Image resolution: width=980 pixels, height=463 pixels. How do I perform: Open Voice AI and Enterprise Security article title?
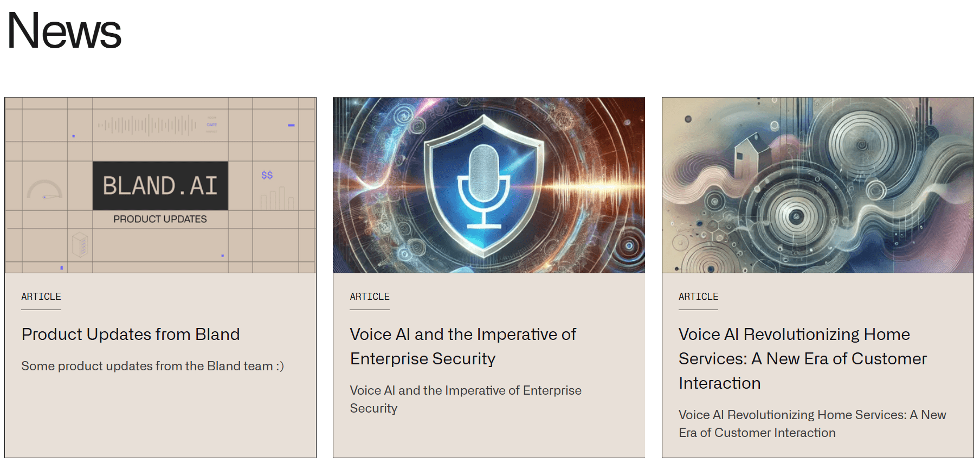point(463,346)
